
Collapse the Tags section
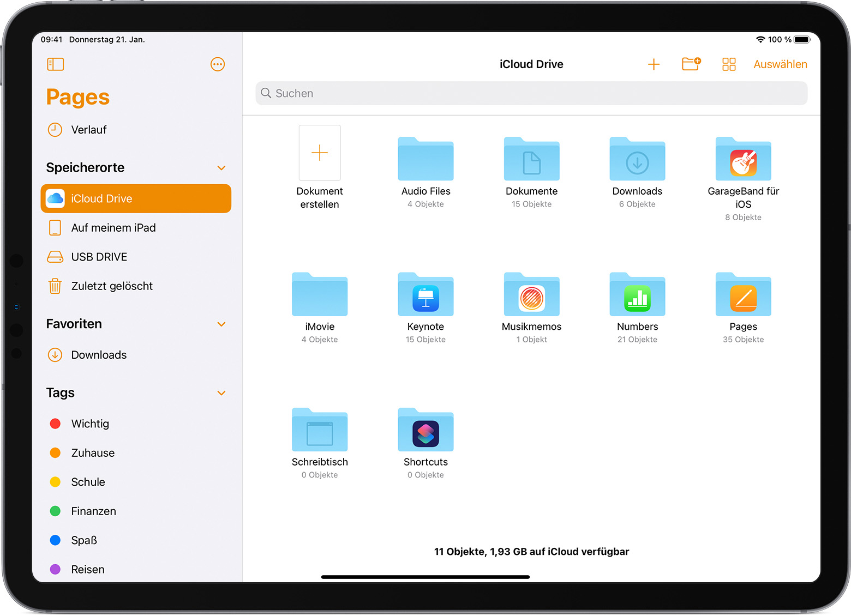(x=221, y=393)
